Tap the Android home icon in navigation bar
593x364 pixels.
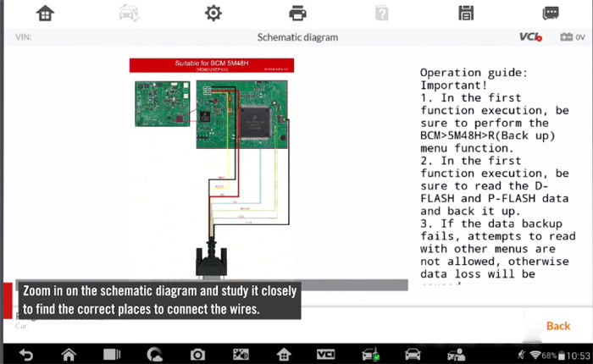(x=69, y=355)
